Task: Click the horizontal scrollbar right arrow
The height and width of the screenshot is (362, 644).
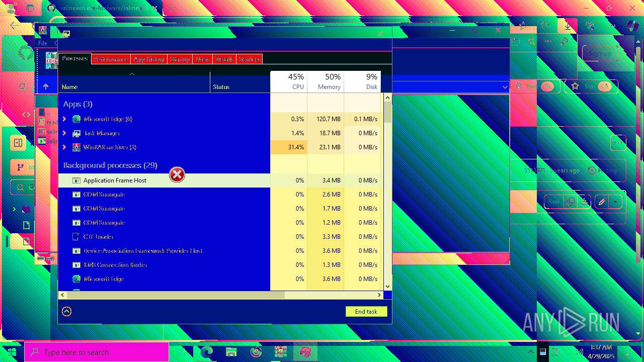Action: pyautogui.click(x=380, y=295)
